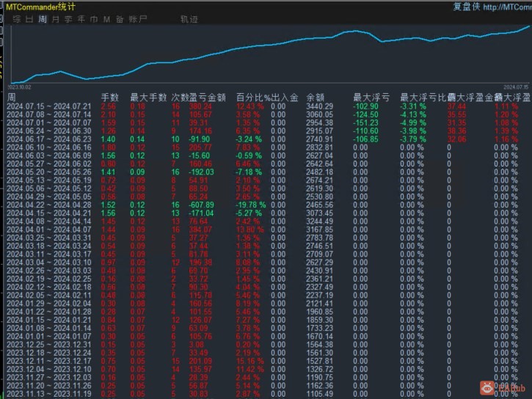Sort by the 手数 column header
The width and height of the screenshot is (532, 399).
(x=109, y=98)
